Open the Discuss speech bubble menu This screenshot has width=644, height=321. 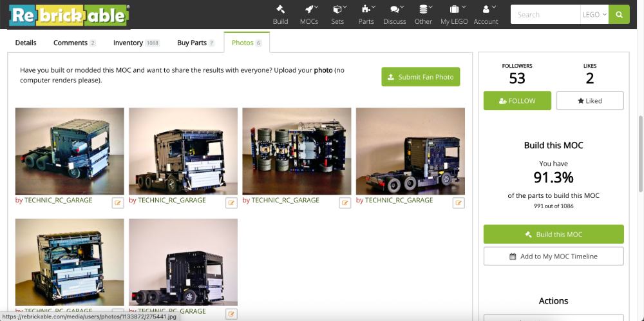(x=395, y=14)
